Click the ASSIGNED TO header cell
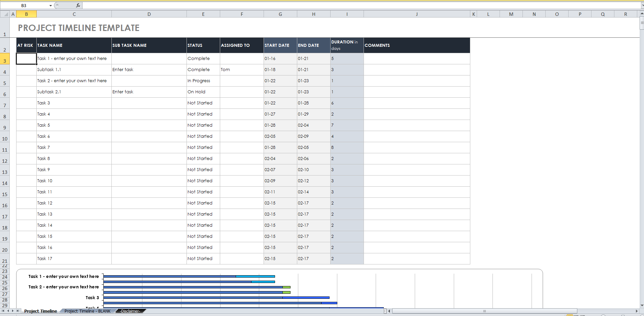 pyautogui.click(x=242, y=45)
